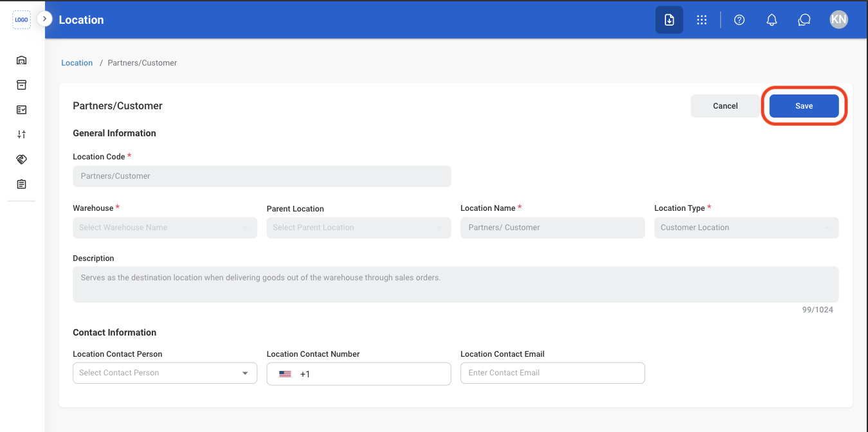The image size is (868, 432).
Task: Open the help question mark icon
Action: point(739,20)
